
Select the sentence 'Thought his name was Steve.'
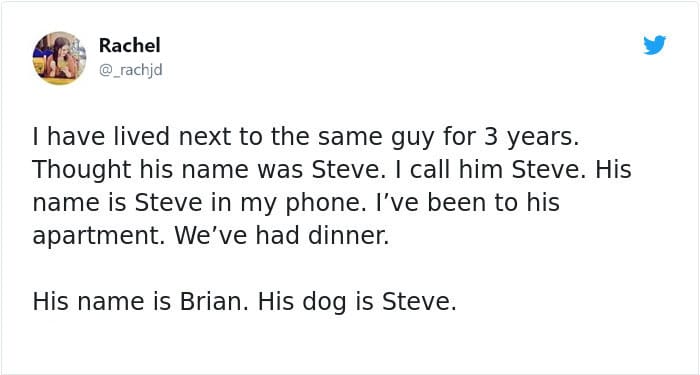tap(209, 170)
